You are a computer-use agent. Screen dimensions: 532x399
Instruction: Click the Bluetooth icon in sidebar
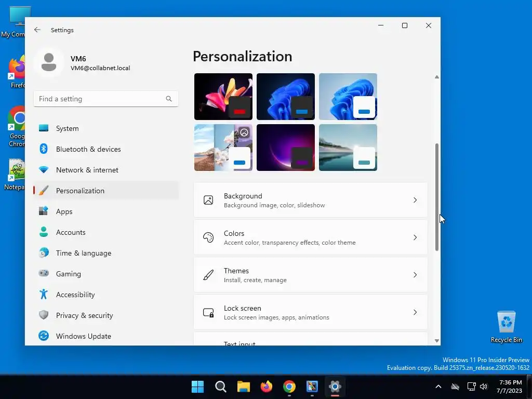(x=44, y=149)
